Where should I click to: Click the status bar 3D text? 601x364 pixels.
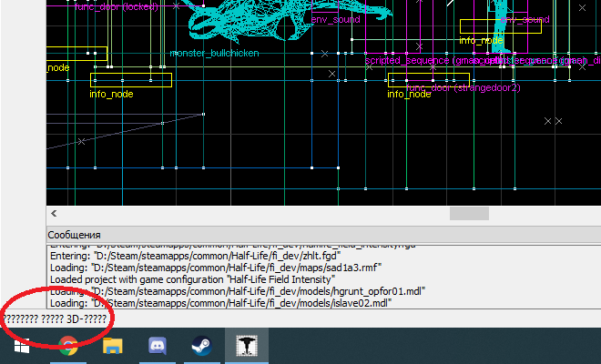pos(56,319)
